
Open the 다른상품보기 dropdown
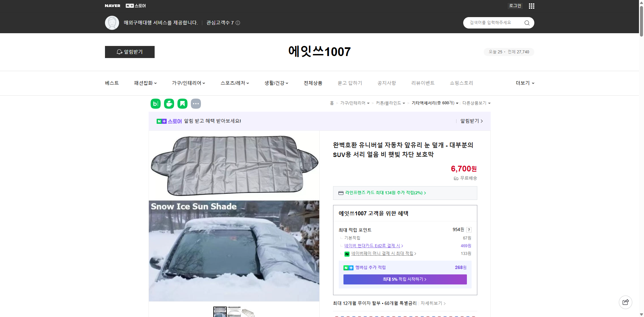[x=476, y=103]
